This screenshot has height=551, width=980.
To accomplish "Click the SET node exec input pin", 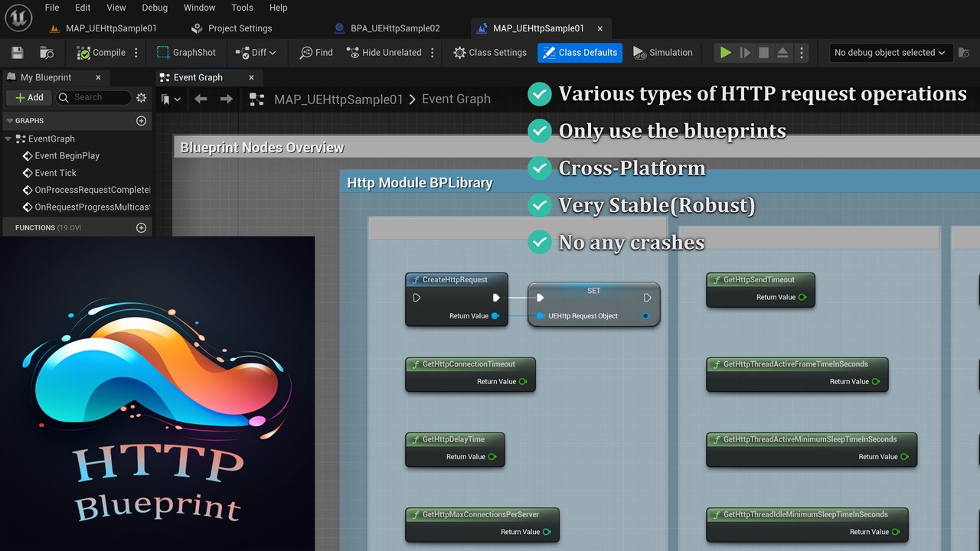I will (540, 298).
